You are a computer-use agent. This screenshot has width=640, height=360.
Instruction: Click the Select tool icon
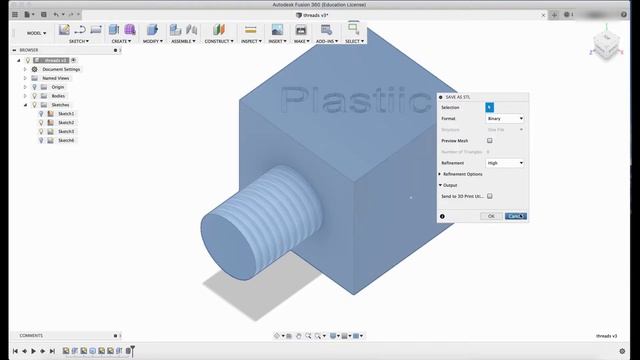pyautogui.click(x=353, y=29)
